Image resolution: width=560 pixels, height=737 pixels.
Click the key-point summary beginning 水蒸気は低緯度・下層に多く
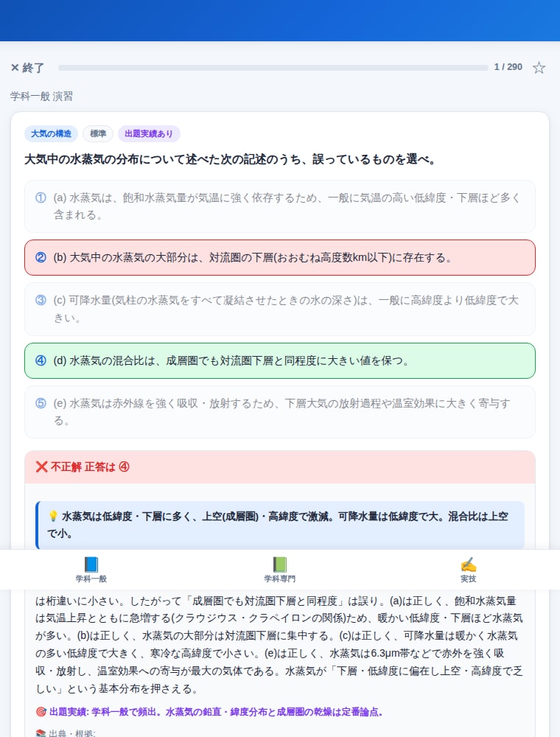280,525
